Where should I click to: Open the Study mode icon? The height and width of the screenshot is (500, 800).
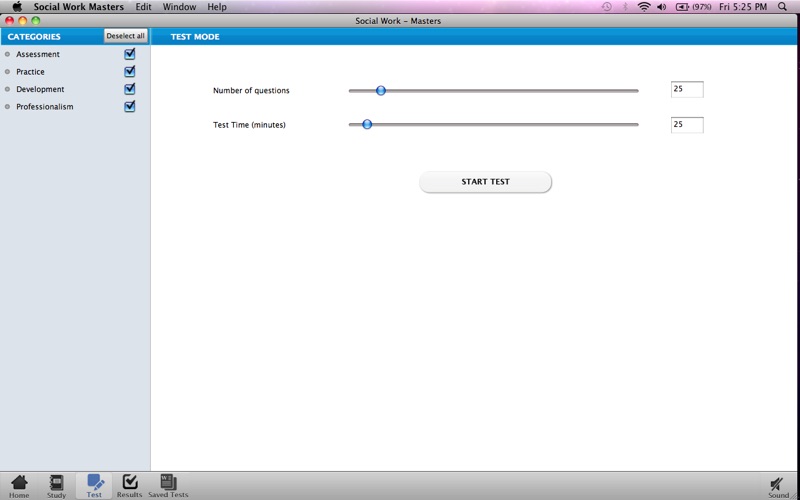pos(56,486)
